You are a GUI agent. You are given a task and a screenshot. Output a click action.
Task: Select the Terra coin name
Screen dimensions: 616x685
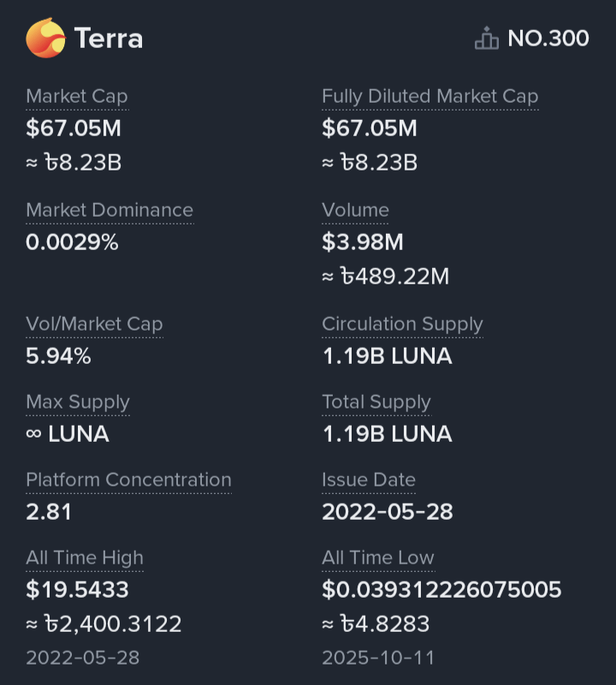[x=108, y=39]
